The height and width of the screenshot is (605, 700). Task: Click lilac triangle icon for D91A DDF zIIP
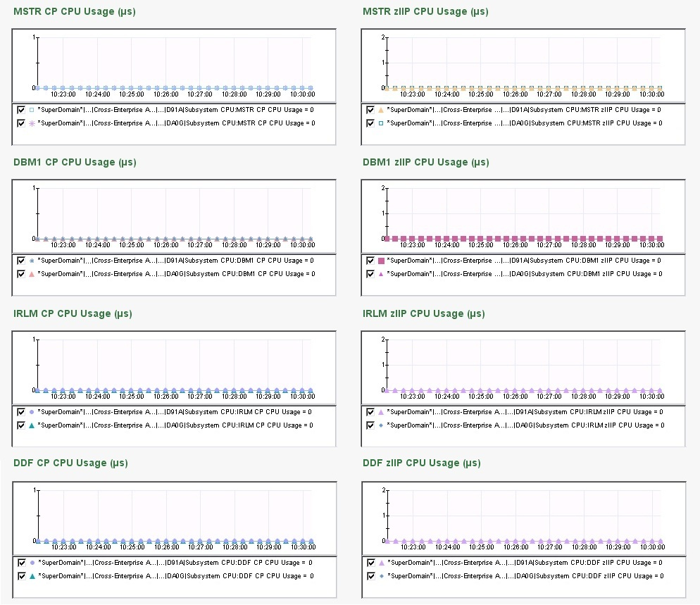[x=382, y=563]
